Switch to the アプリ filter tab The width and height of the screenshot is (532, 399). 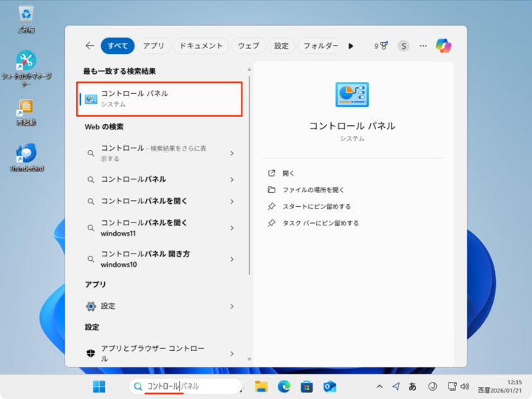(x=154, y=46)
